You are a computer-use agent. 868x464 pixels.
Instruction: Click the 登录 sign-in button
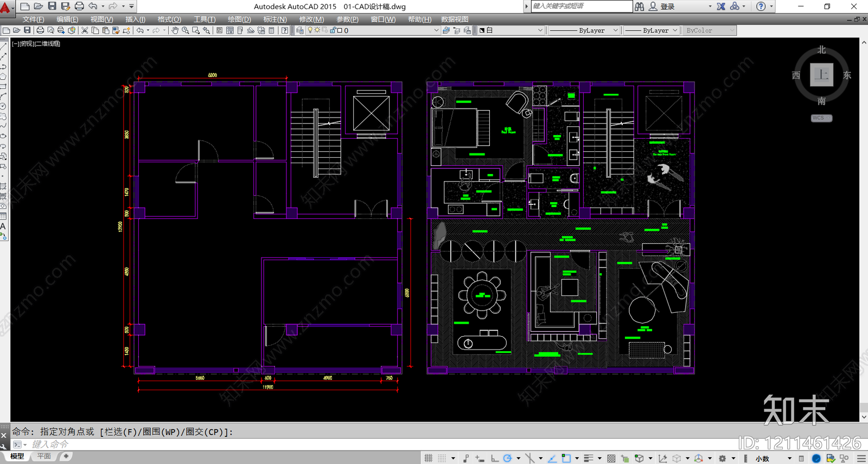[x=667, y=7]
